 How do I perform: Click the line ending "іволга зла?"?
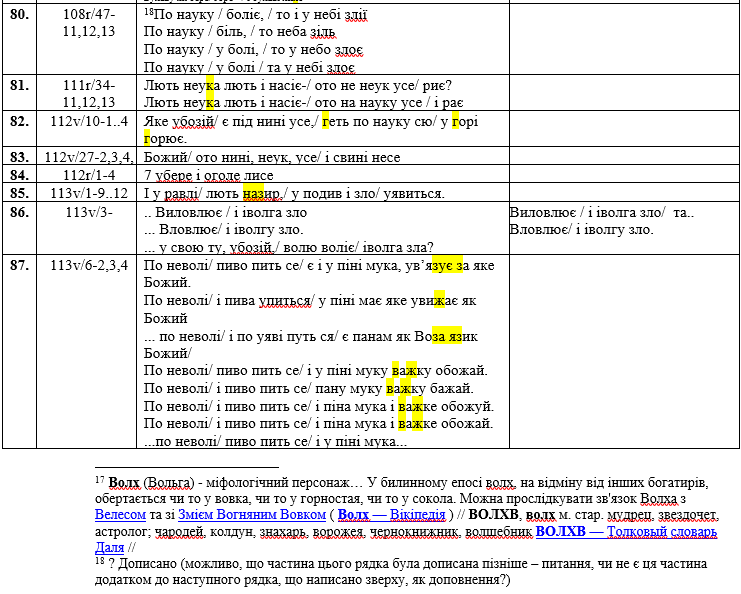pos(288,248)
